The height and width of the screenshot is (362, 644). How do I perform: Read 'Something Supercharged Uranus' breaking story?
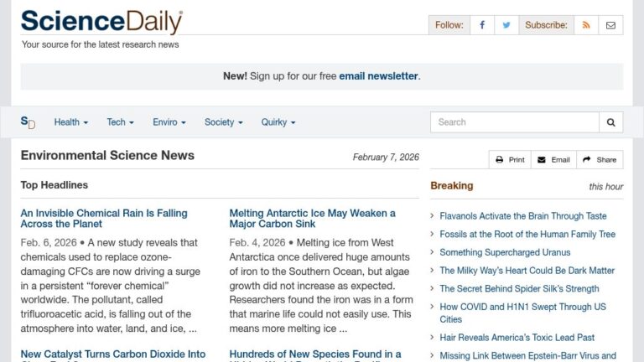[x=505, y=252]
